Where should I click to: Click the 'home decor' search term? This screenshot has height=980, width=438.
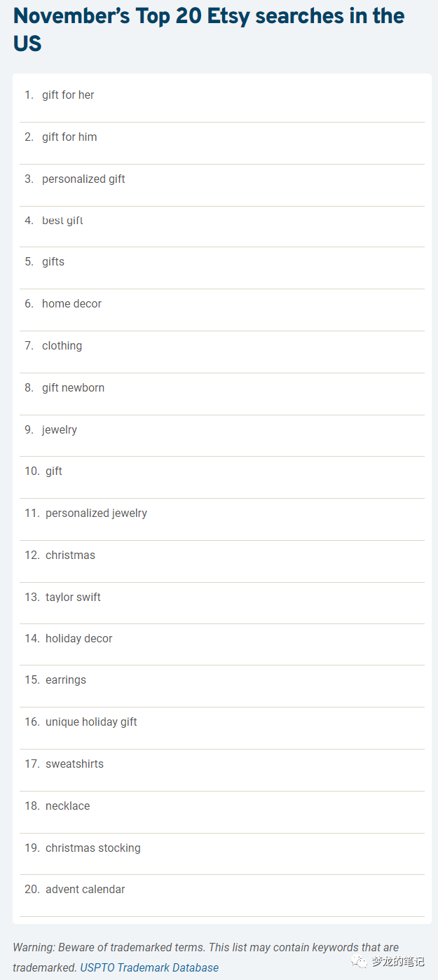coord(71,303)
